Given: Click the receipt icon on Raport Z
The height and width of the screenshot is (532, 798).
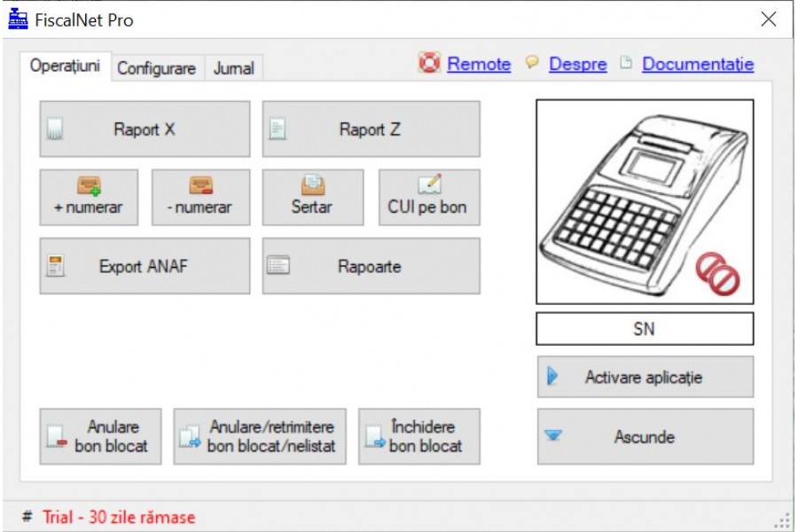Looking at the screenshot, I should coord(278,129).
